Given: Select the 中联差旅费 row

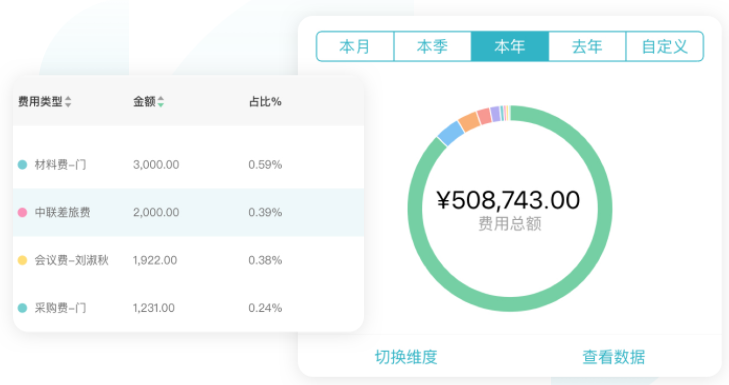Looking at the screenshot, I should tap(188, 212).
